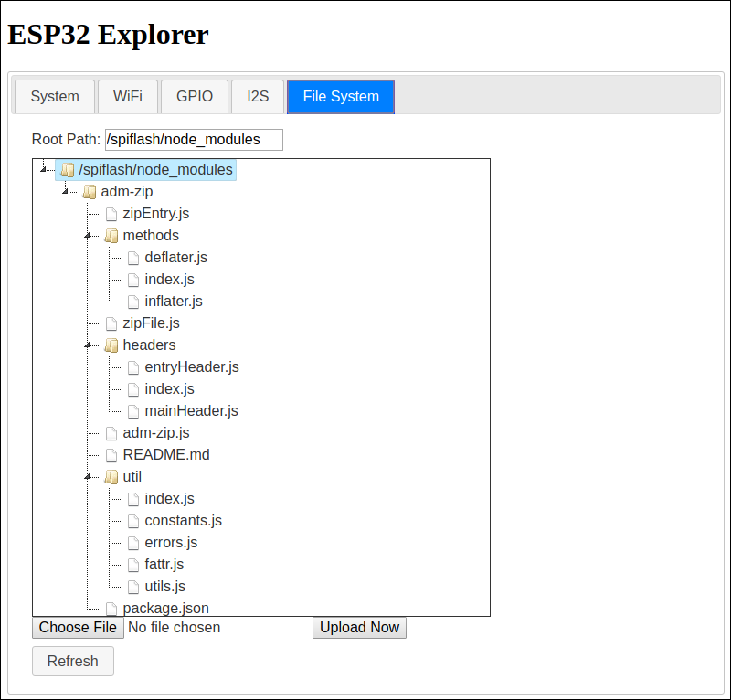
Task: Click the Refresh button
Action: (73, 662)
